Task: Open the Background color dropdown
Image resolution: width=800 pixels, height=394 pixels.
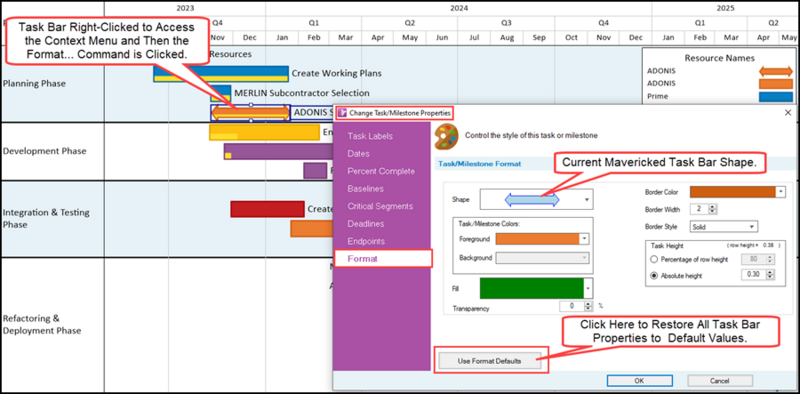Action: (x=585, y=258)
